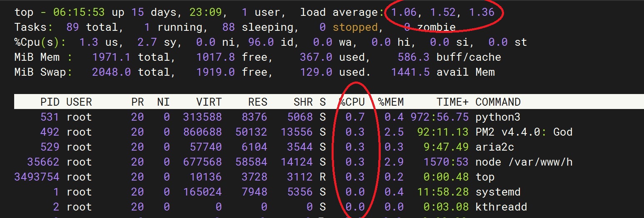Click the %CPU column header
Screen dimensions: 644x218
tap(352, 102)
